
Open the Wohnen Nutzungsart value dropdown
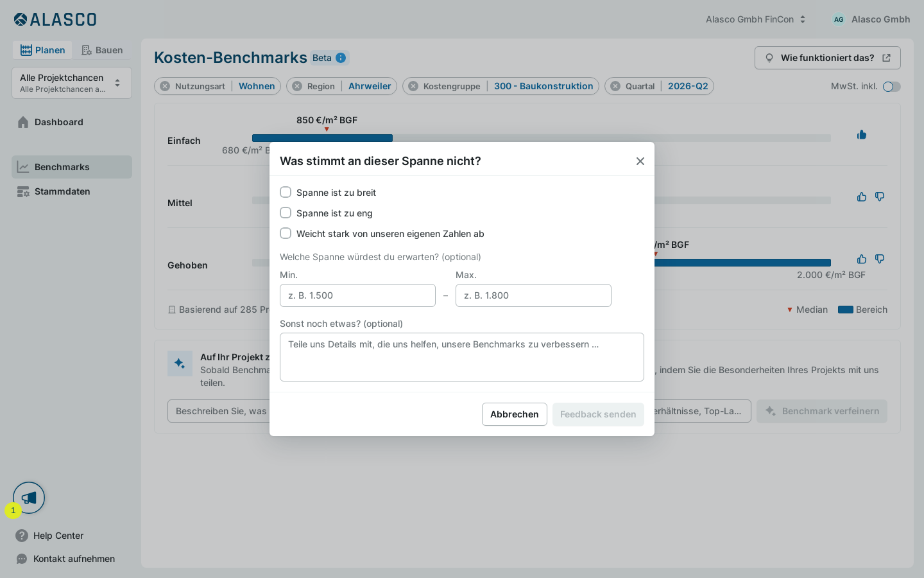257,86
